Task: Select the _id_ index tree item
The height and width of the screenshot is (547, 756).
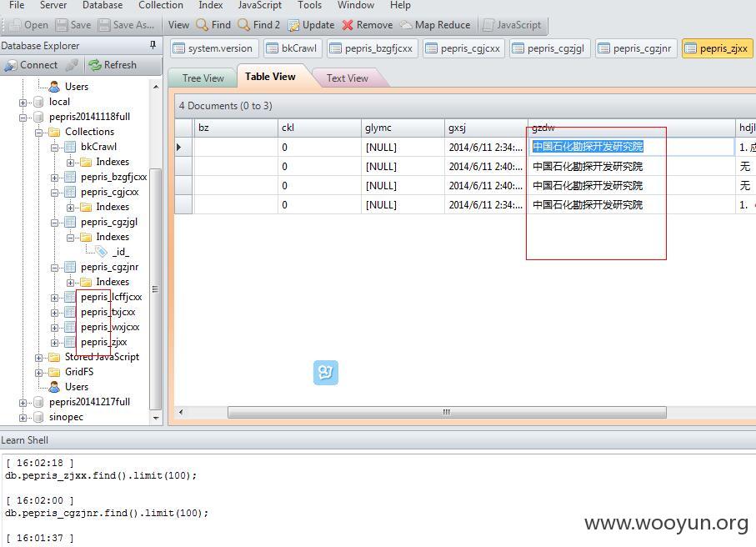Action: tap(120, 252)
